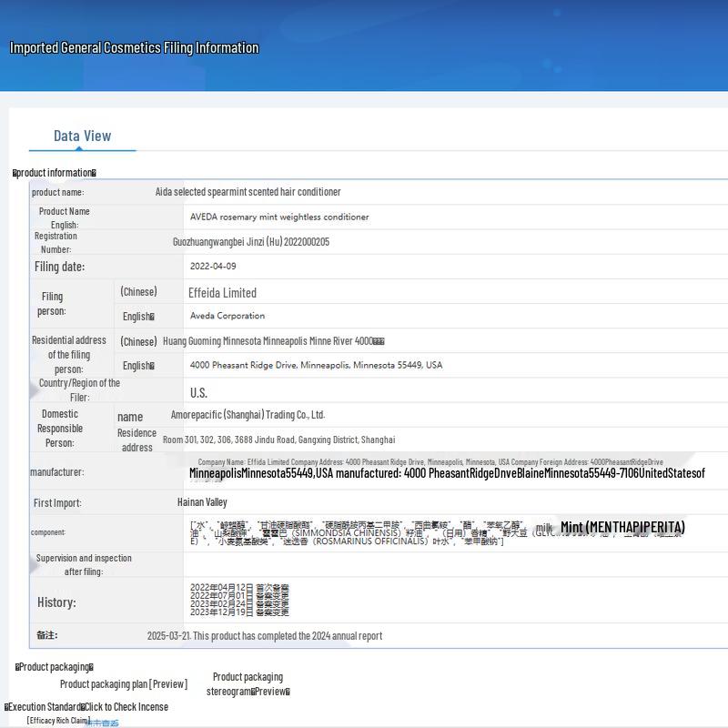Click the Product packaging section header
The image size is (728, 728).
point(55,667)
